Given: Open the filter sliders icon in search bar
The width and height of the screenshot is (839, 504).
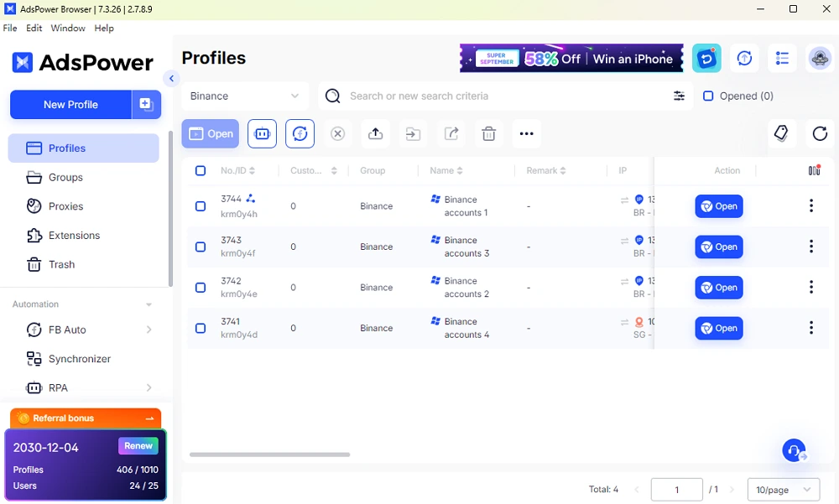Looking at the screenshot, I should click(x=679, y=96).
